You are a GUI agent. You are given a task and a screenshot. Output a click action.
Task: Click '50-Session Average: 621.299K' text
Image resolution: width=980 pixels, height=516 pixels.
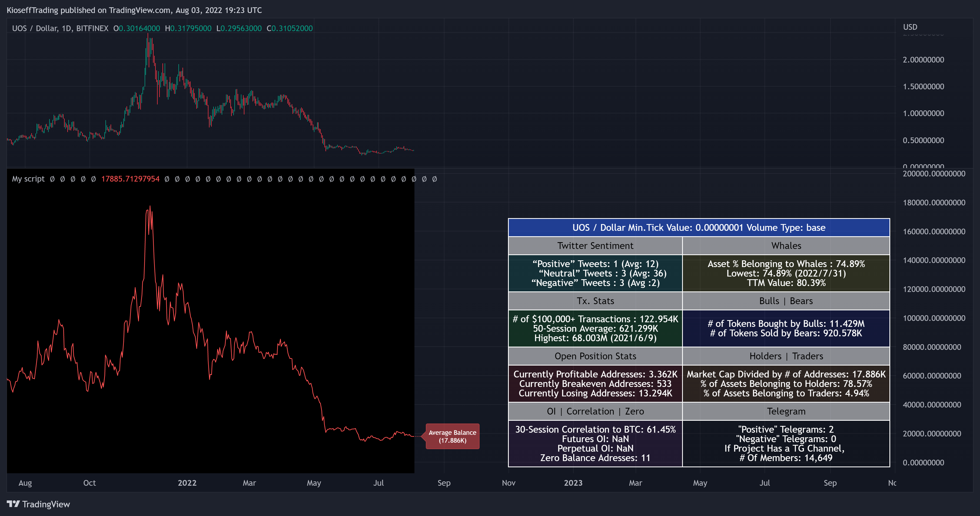tap(595, 329)
